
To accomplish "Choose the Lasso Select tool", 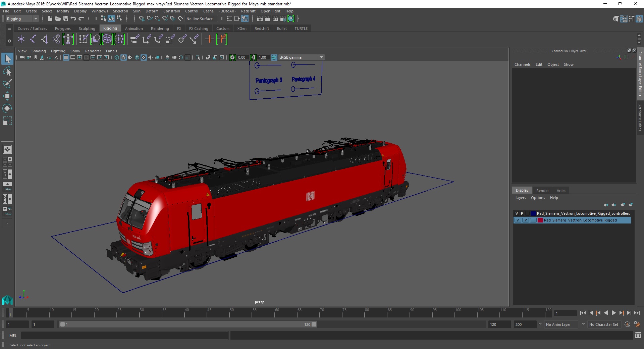I will point(7,71).
